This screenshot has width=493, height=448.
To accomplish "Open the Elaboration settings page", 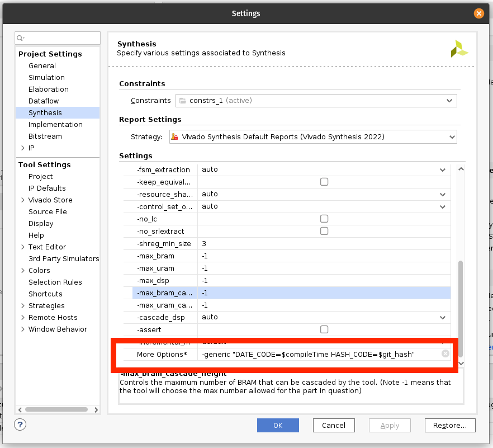I will [x=49, y=89].
